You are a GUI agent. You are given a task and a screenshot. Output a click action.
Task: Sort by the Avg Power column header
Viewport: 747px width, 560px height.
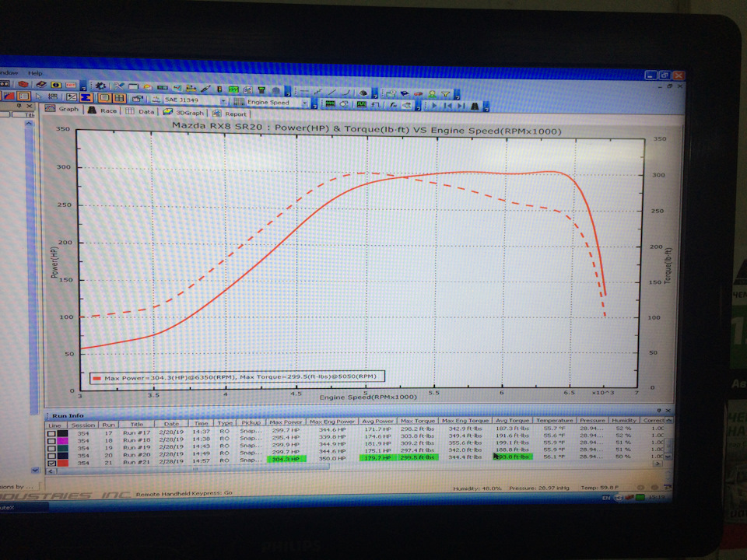(377, 422)
